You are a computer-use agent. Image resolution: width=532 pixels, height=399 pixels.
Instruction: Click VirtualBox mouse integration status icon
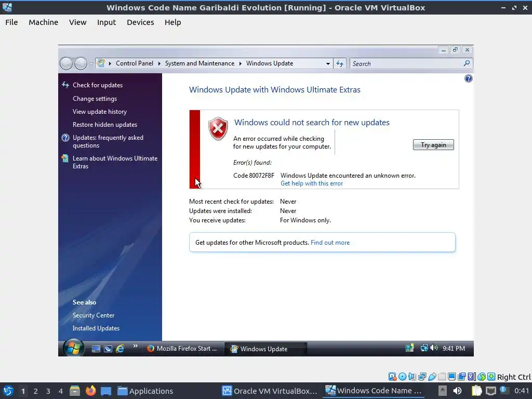coord(482,377)
